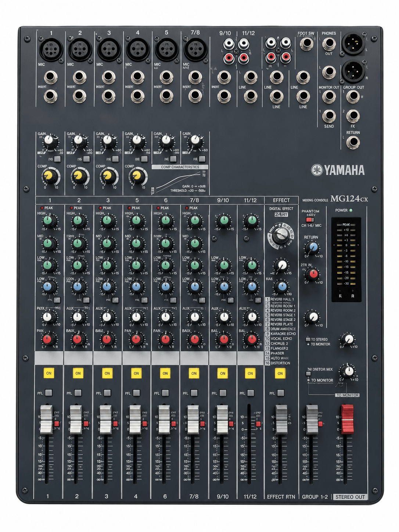
Task: Select the GROUP 1-2 fader cap
Action: click(x=312, y=420)
